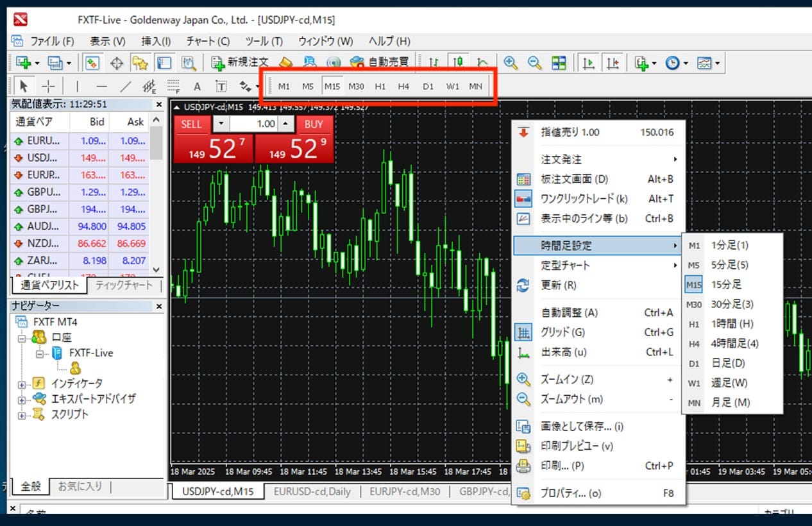Open the Profiles toolbar icon

point(56,62)
